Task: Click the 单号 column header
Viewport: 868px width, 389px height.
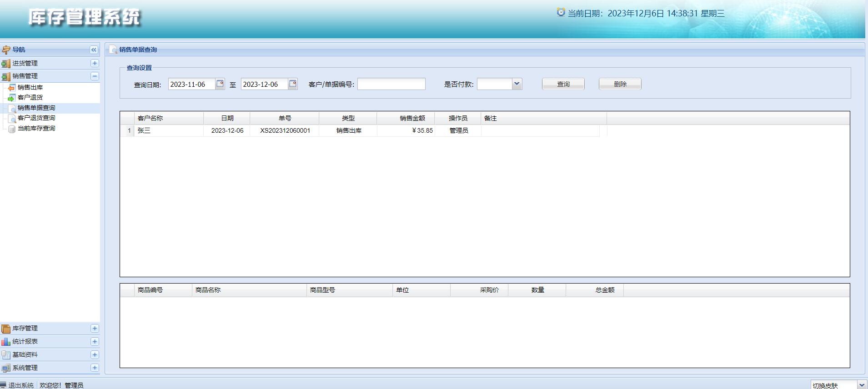Action: (x=285, y=118)
